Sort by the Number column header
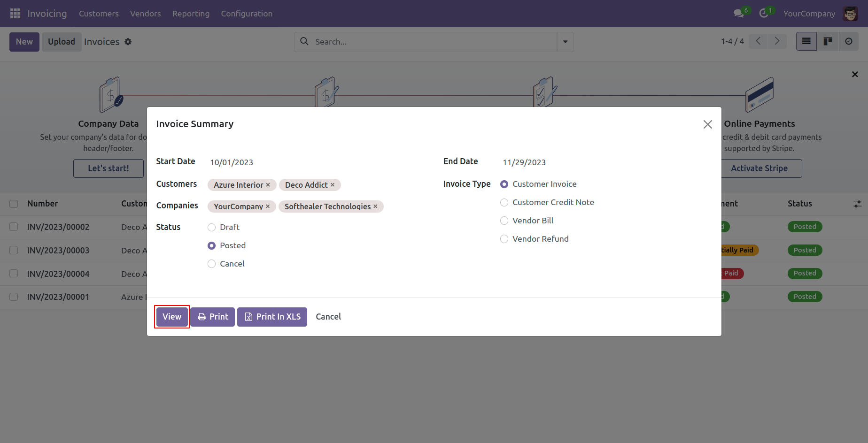 pyautogui.click(x=43, y=204)
